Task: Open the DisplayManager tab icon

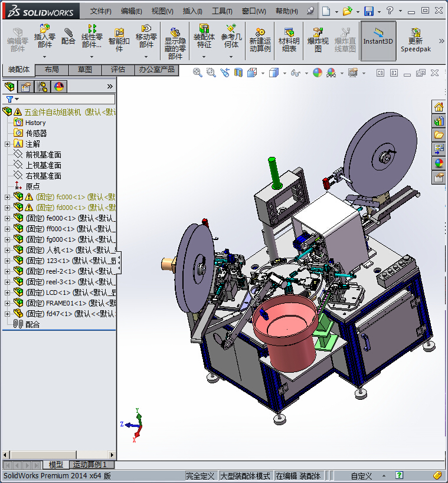Action: 59,87
